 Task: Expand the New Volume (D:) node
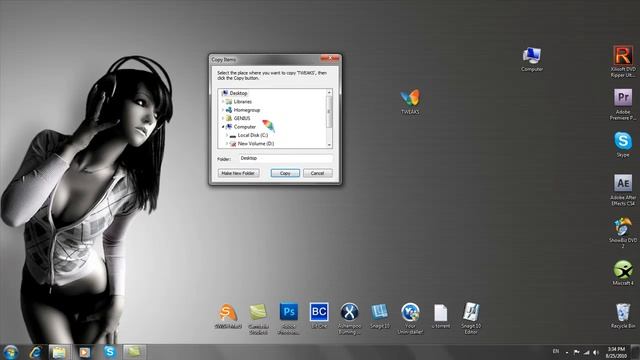click(x=227, y=144)
